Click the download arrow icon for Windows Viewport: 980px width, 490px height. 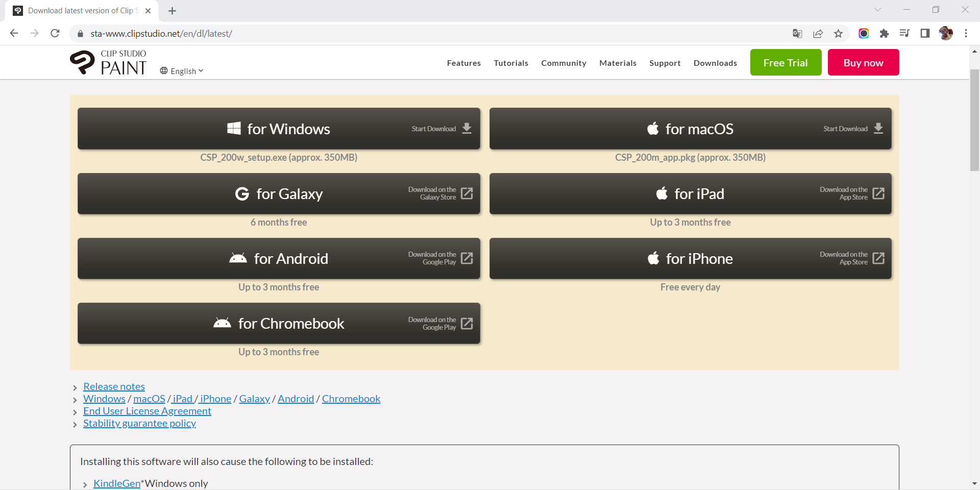click(x=467, y=129)
